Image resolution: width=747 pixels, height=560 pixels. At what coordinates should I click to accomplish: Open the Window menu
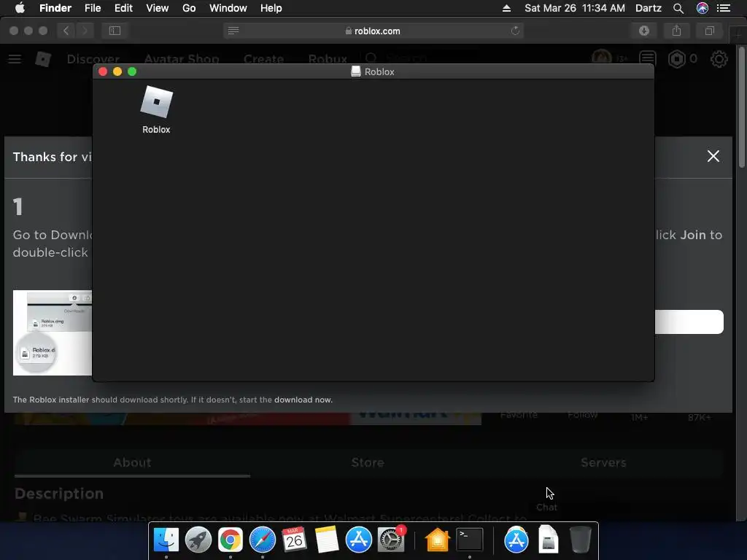pos(228,8)
